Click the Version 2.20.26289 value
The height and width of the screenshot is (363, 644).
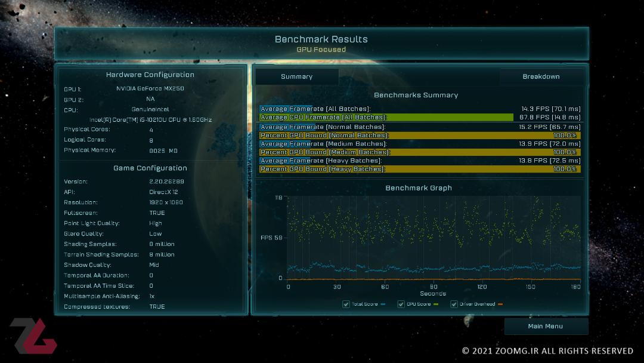pyautogui.click(x=166, y=181)
